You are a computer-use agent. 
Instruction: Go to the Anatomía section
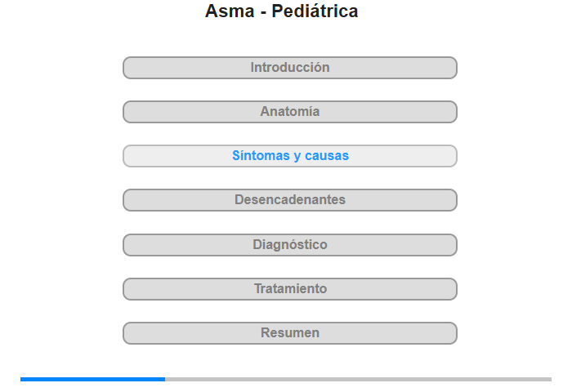[x=289, y=112]
